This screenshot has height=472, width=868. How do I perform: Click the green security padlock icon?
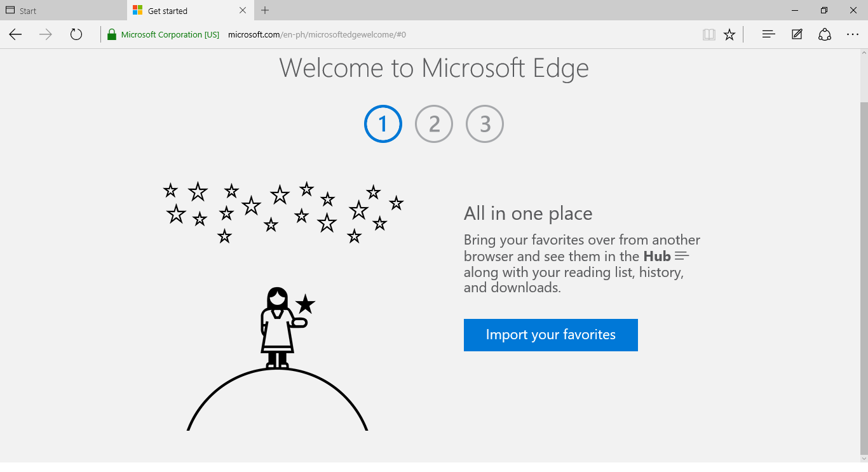click(x=112, y=35)
